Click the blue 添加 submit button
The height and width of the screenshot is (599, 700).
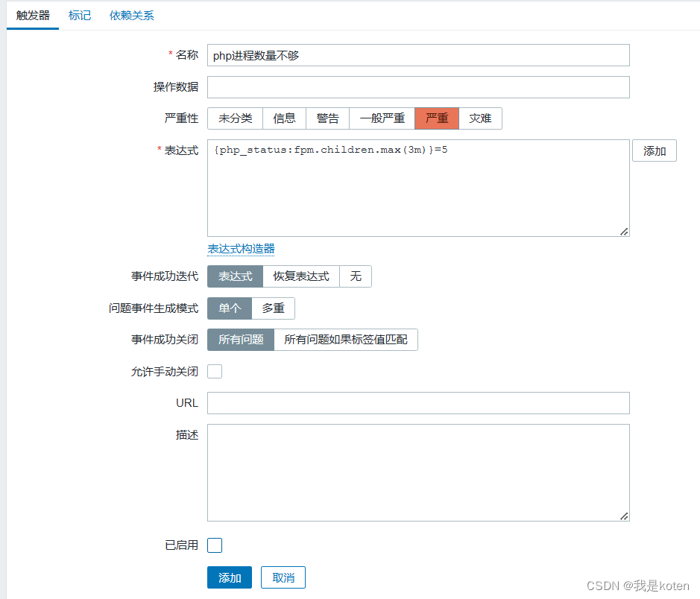pyautogui.click(x=230, y=578)
